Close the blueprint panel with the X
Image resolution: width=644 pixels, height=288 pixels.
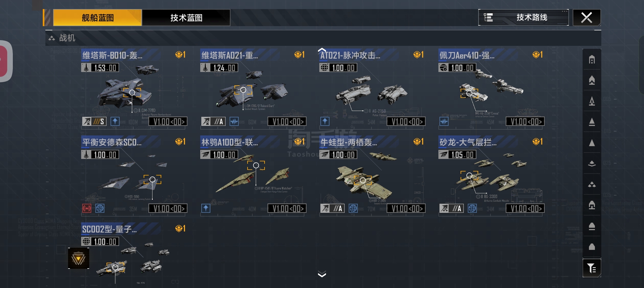tap(587, 18)
